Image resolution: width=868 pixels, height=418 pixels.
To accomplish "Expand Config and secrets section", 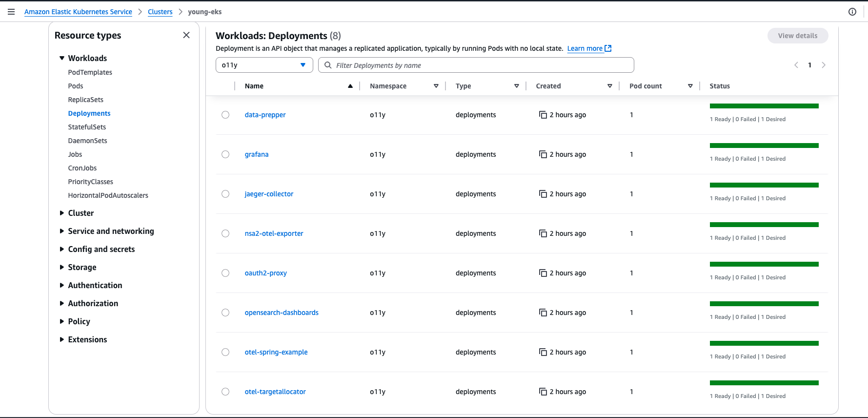I will pyautogui.click(x=62, y=249).
